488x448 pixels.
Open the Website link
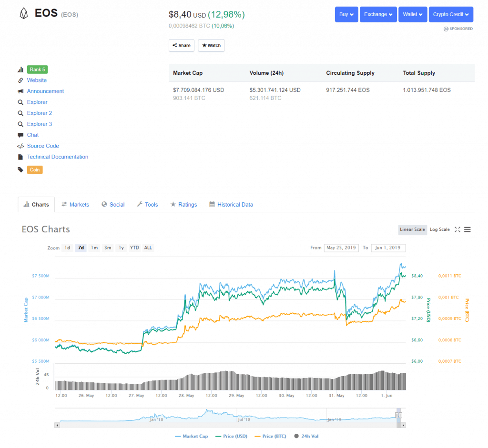click(37, 80)
